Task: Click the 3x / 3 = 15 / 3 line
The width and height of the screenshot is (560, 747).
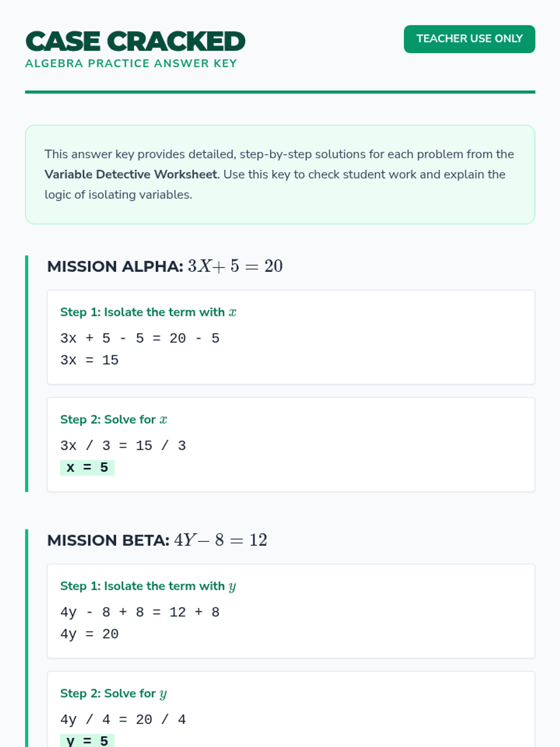Action: [123, 445]
